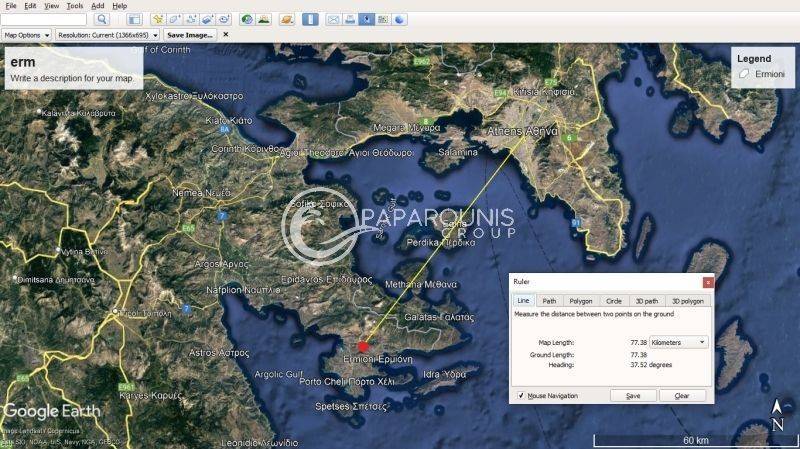This screenshot has height=449, width=800.
Task: Click the Email toolbar icon
Action: point(334,19)
